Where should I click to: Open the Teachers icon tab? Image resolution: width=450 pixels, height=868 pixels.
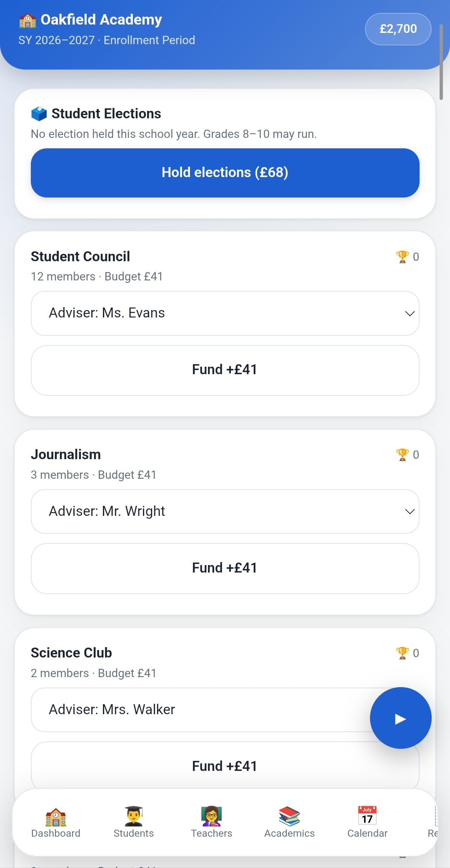[x=212, y=816]
